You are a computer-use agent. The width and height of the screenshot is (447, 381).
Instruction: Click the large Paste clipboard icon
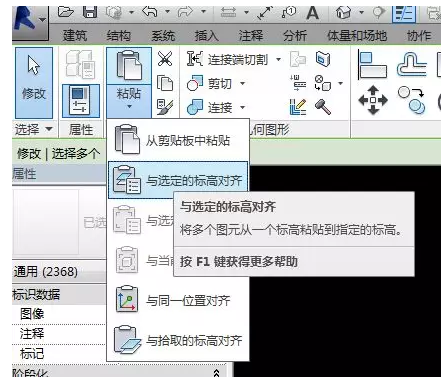click(x=129, y=65)
